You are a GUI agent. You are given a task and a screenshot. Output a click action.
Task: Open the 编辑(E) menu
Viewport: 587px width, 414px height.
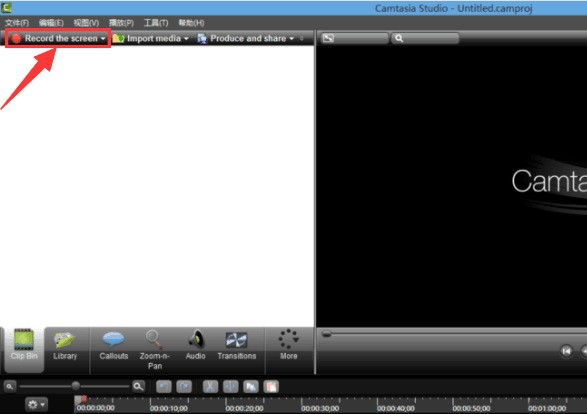click(x=51, y=23)
